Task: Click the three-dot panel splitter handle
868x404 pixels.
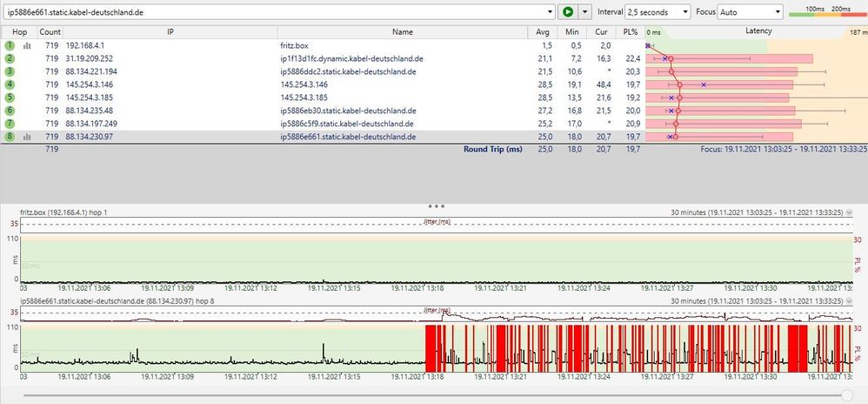Action: [436, 206]
